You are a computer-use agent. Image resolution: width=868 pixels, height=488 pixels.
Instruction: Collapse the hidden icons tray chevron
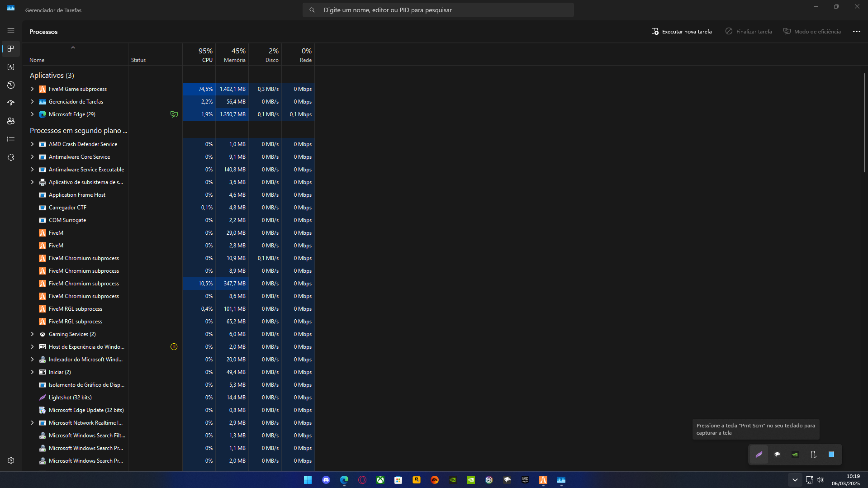tap(795, 480)
